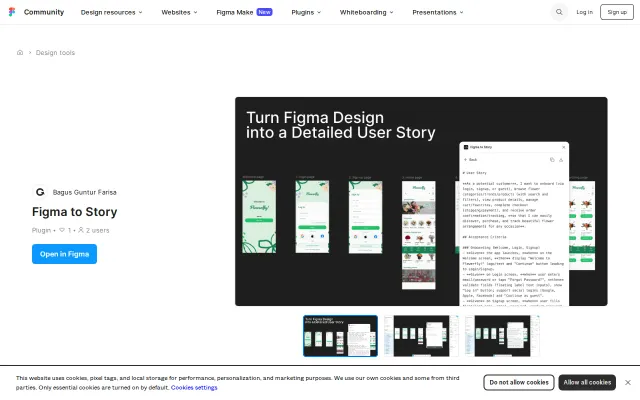
Task: Open the Cookies settings link
Action: (x=194, y=387)
